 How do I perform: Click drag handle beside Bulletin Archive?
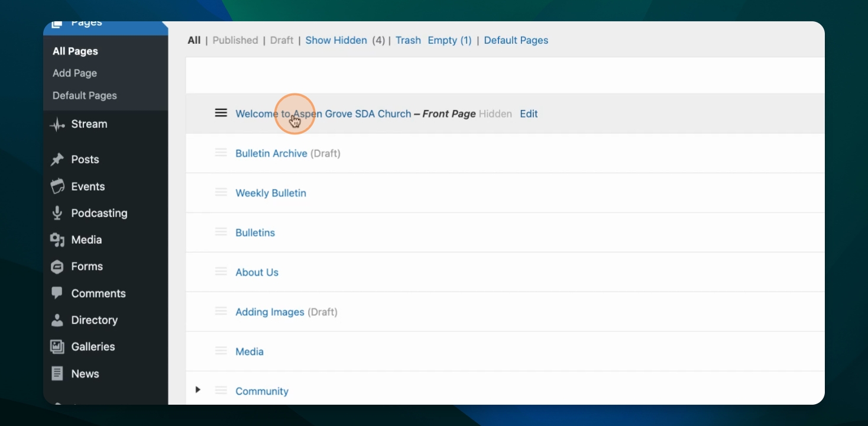tap(221, 153)
